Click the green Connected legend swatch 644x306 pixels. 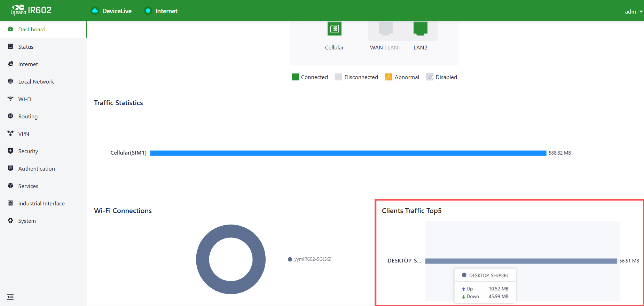point(296,77)
